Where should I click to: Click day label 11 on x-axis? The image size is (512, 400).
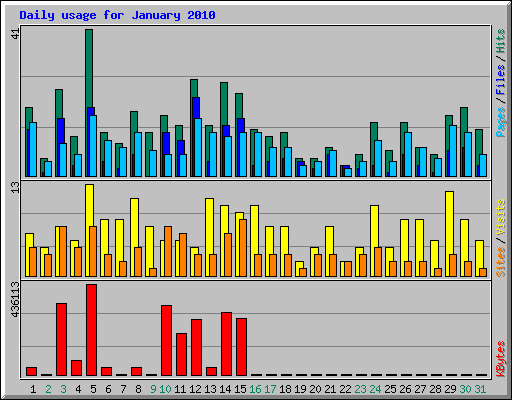pos(180,389)
